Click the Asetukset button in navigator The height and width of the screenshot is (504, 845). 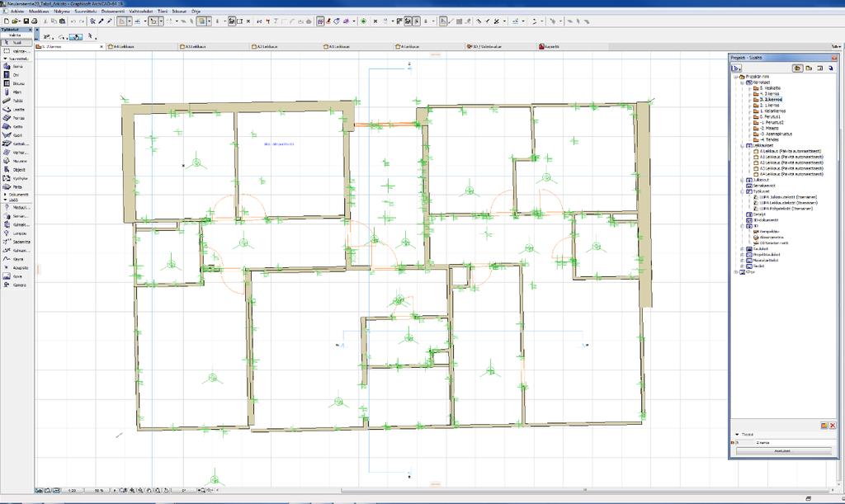point(782,450)
